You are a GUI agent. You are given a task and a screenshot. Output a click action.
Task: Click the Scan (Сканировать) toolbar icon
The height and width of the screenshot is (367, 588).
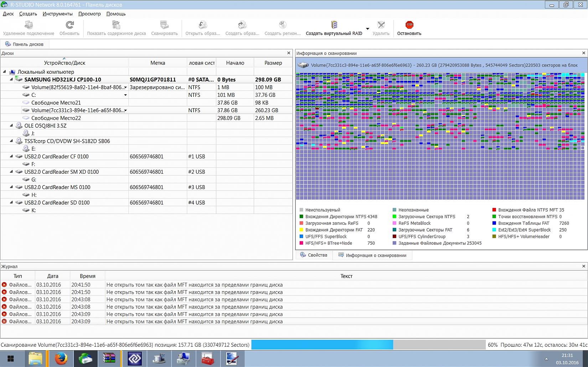coord(164,25)
